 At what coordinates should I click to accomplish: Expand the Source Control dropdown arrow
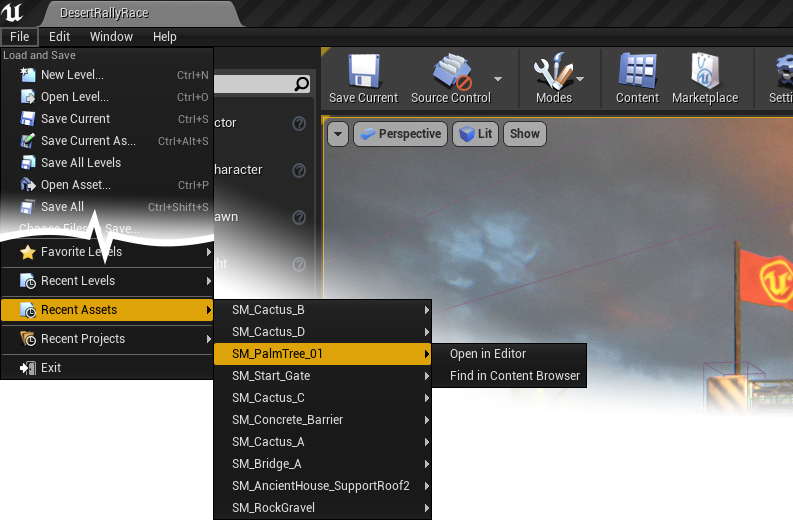[497, 79]
